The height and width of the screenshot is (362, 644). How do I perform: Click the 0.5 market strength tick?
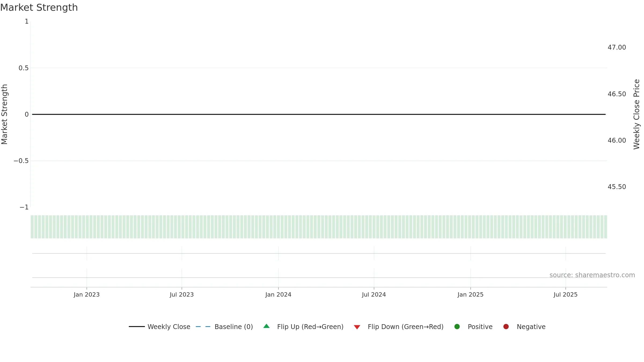[x=23, y=68]
